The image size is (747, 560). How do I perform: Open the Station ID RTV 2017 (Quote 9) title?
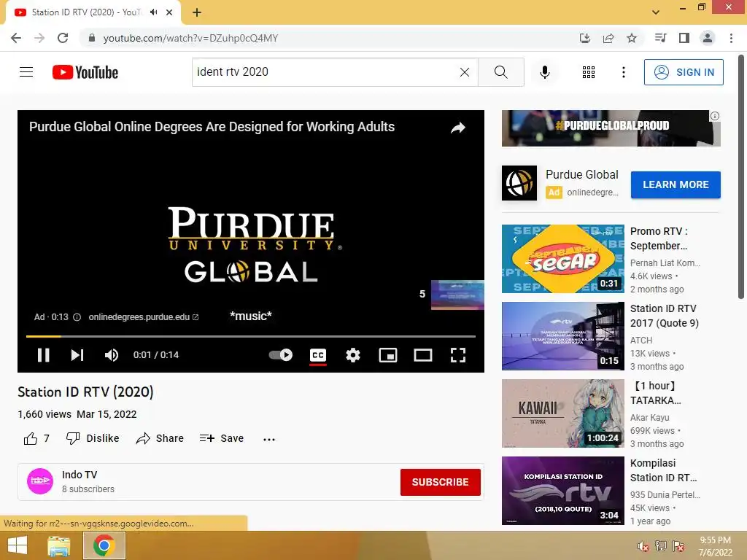[x=665, y=316]
